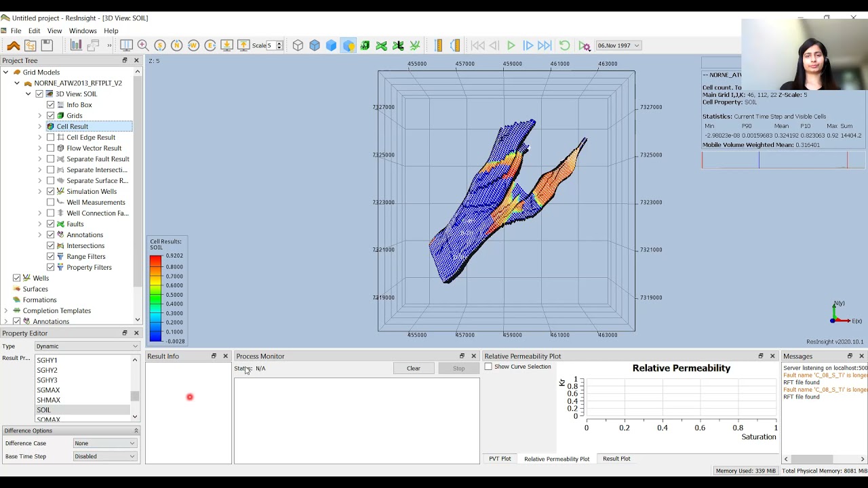The width and height of the screenshot is (868, 488).
Task: Enable the Well Measurements checkbox
Action: click(51, 202)
